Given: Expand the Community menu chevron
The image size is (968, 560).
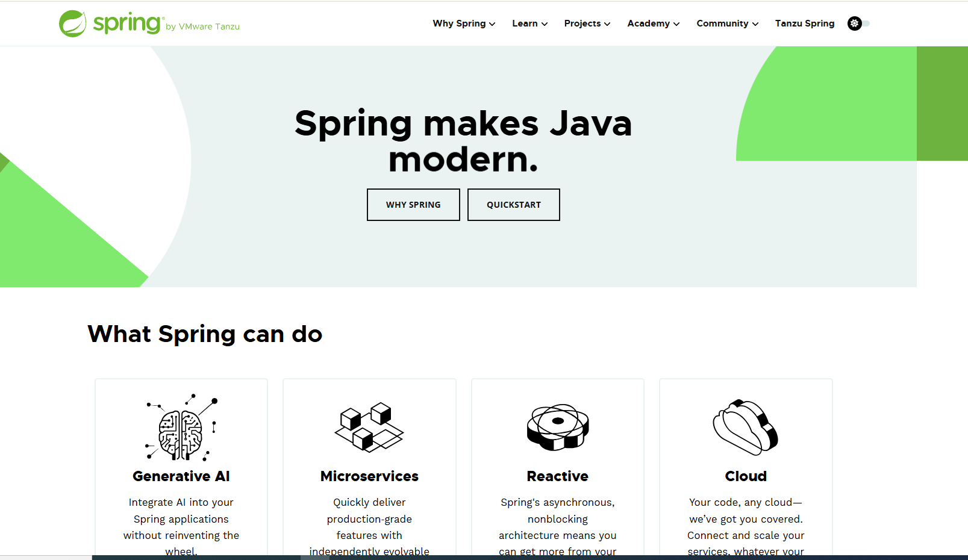Looking at the screenshot, I should (x=755, y=24).
